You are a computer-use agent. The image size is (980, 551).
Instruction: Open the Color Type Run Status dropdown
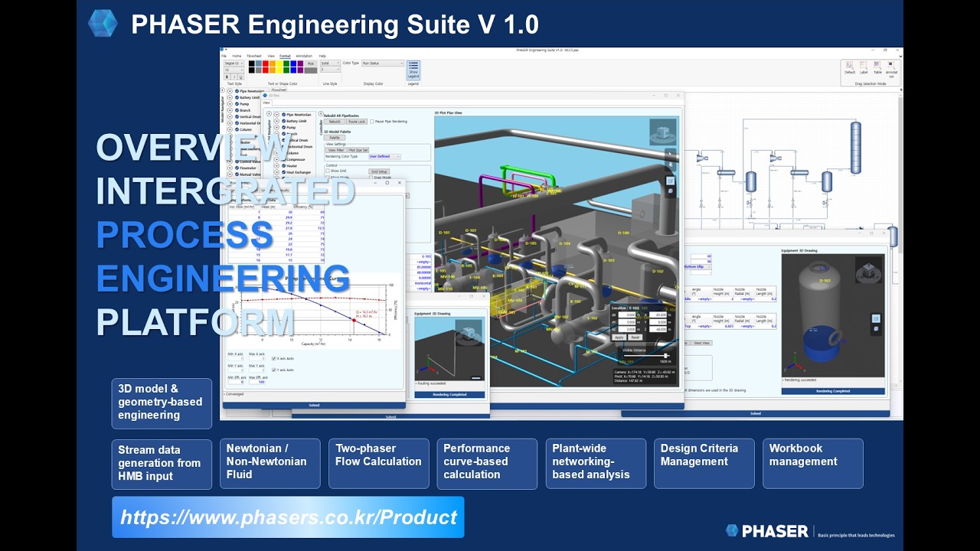point(383,64)
